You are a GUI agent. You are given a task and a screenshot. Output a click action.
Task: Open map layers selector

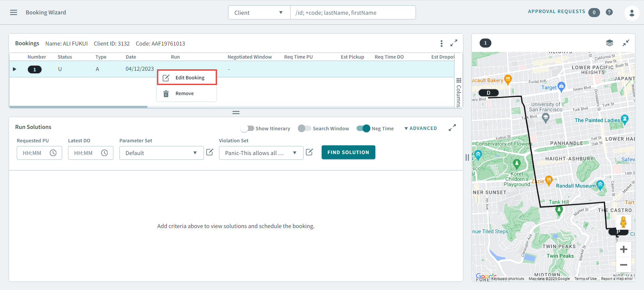click(609, 43)
